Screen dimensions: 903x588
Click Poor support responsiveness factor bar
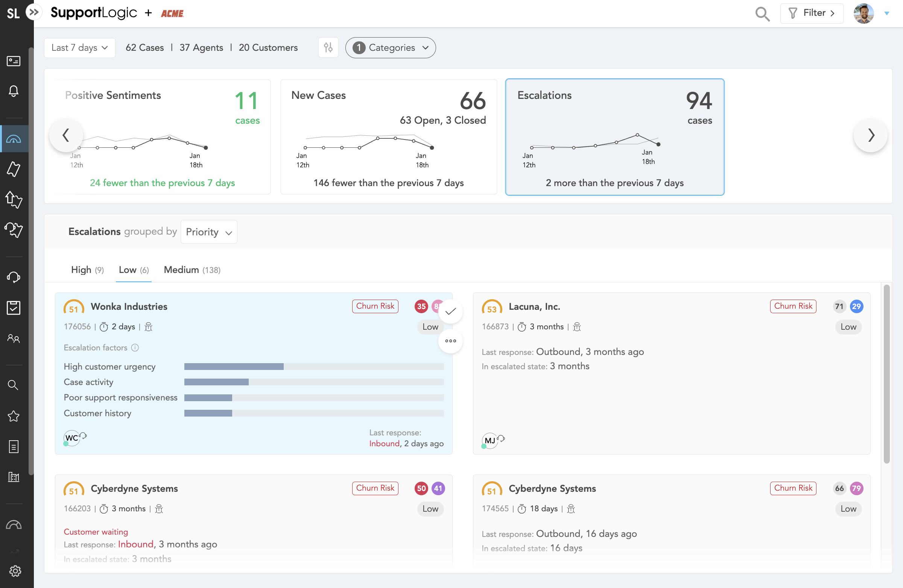click(314, 398)
